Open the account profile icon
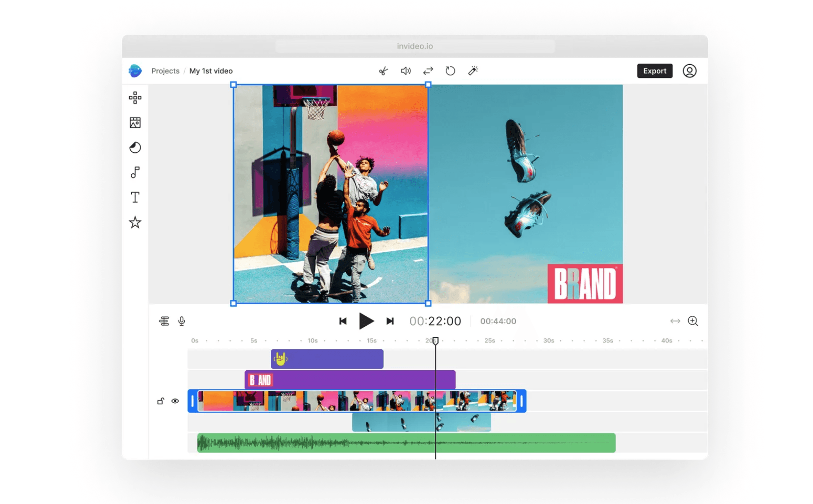Image resolution: width=813 pixels, height=504 pixels. (690, 71)
